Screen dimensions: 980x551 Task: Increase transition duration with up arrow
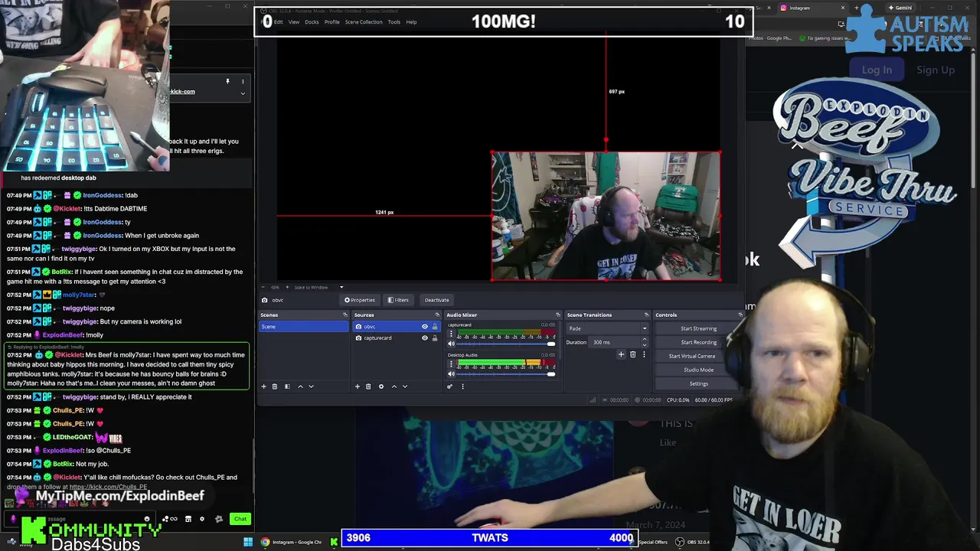coord(644,340)
